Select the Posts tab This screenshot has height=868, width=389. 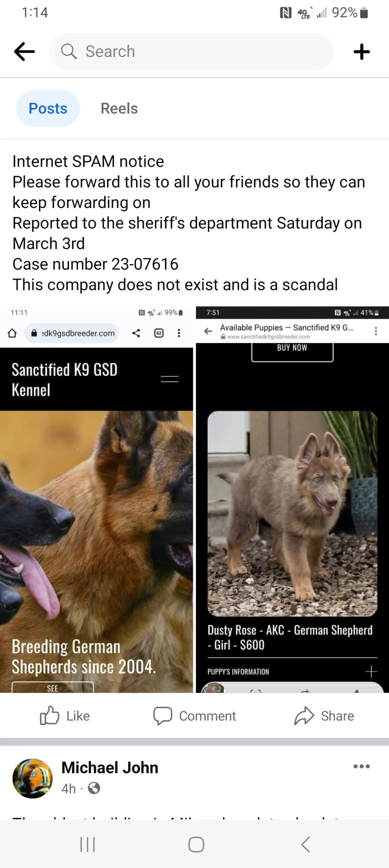tap(48, 108)
